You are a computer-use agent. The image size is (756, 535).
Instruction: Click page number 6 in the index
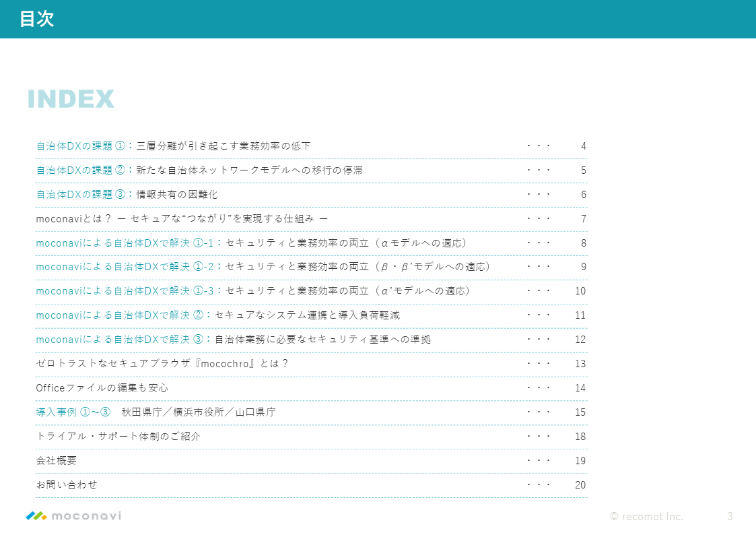pyautogui.click(x=584, y=195)
